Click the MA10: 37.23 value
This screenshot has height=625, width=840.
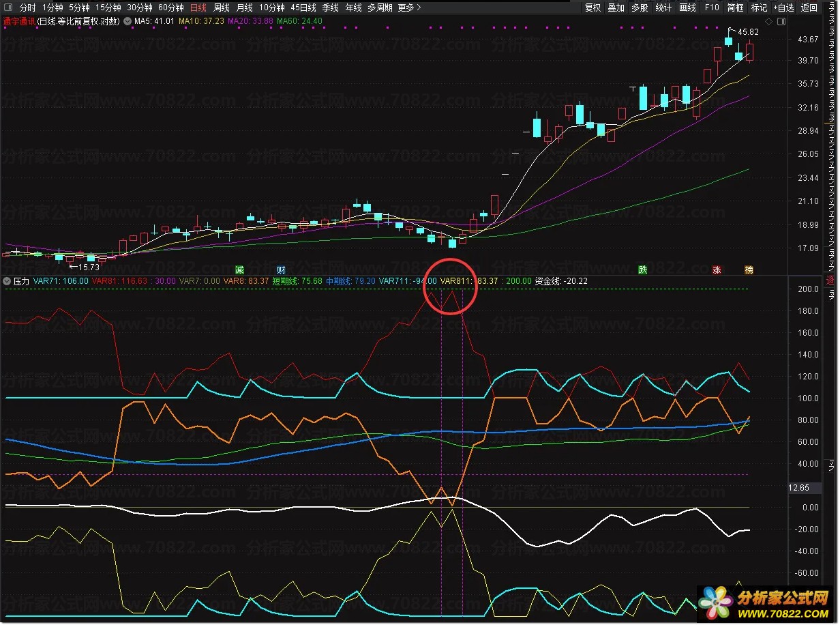pyautogui.click(x=201, y=21)
